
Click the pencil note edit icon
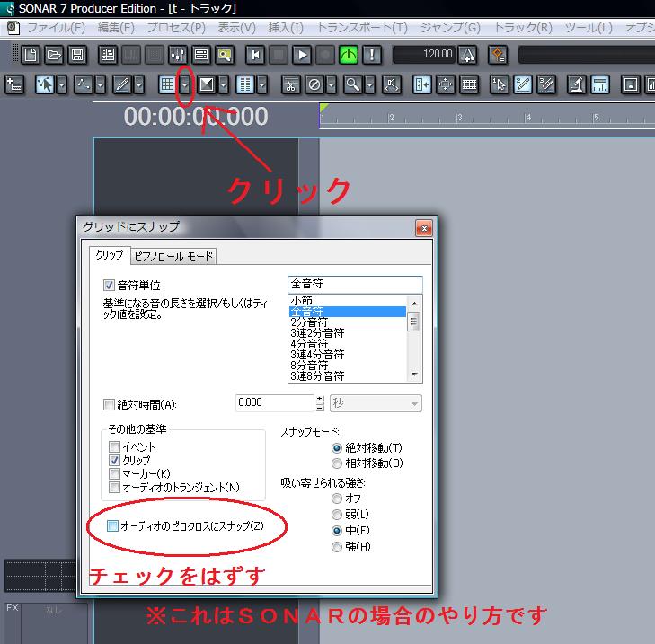point(523,84)
